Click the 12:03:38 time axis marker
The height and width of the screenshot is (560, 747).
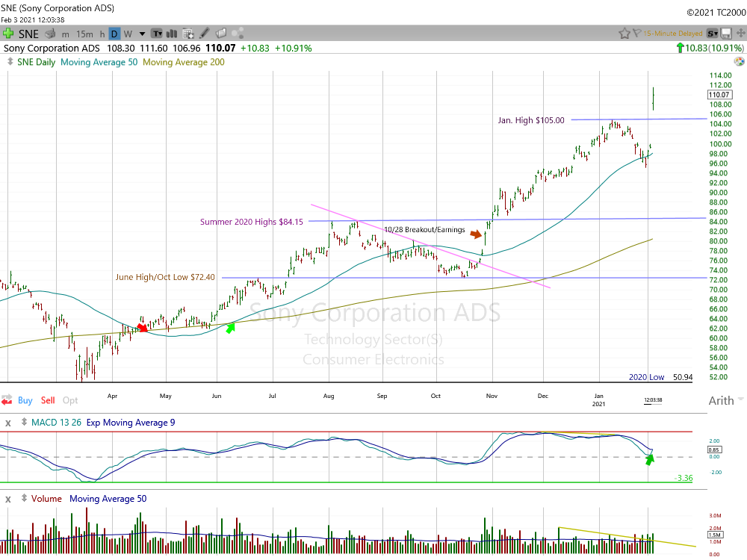[x=653, y=400]
